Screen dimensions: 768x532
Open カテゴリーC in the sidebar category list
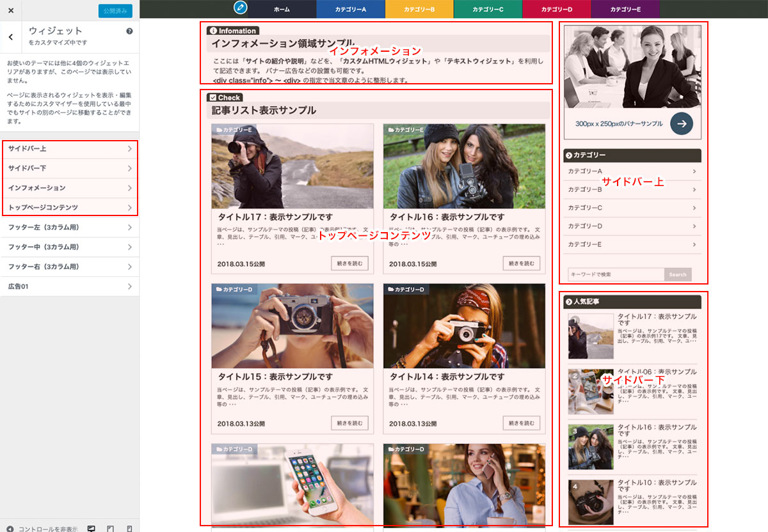click(x=632, y=208)
